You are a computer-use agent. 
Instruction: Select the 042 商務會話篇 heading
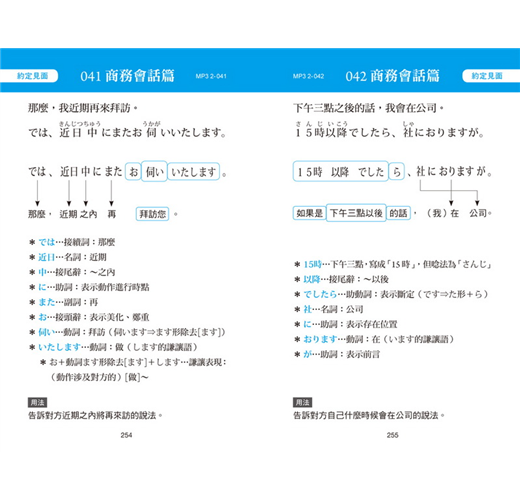pyautogui.click(x=392, y=76)
